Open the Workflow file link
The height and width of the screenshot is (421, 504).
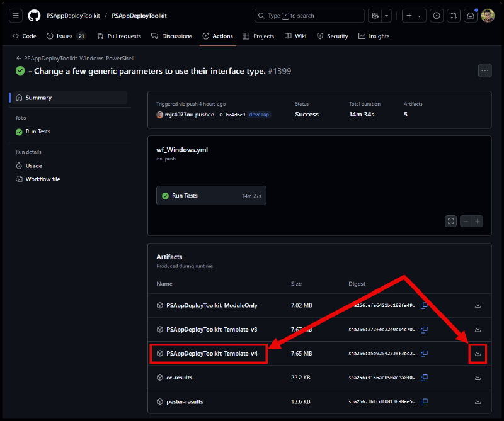coord(43,179)
